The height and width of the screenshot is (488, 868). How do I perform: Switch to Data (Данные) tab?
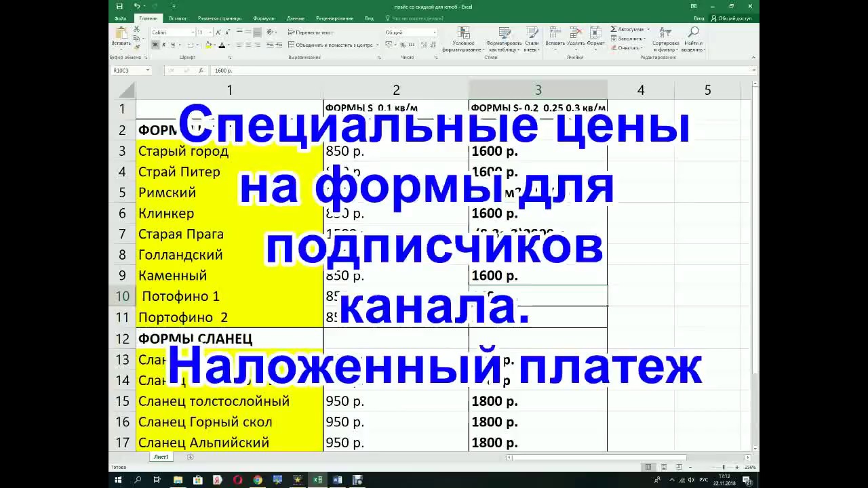point(296,18)
